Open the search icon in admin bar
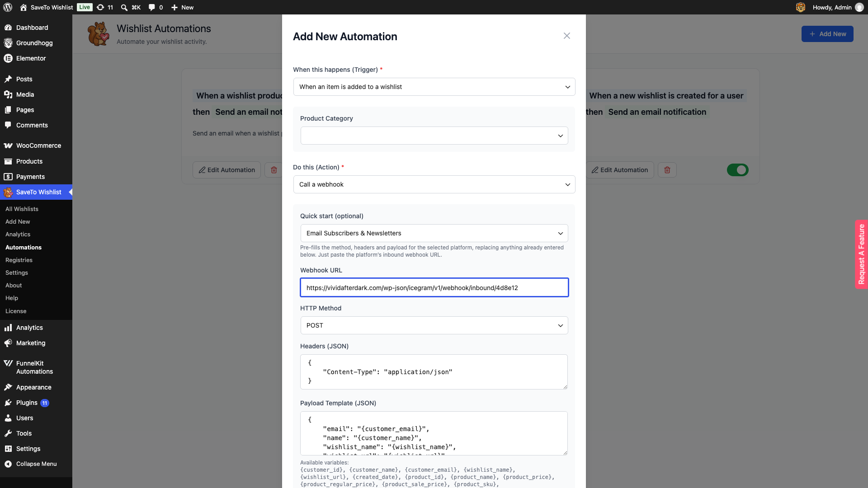868x488 pixels. (x=124, y=7)
